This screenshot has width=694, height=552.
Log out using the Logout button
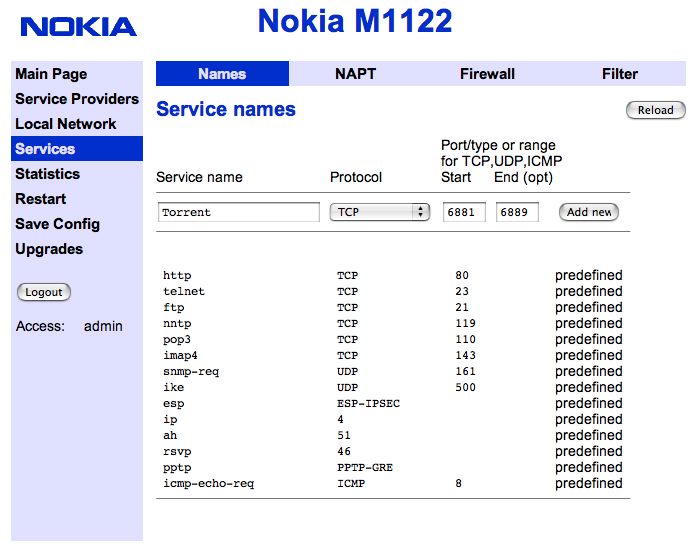[44, 292]
